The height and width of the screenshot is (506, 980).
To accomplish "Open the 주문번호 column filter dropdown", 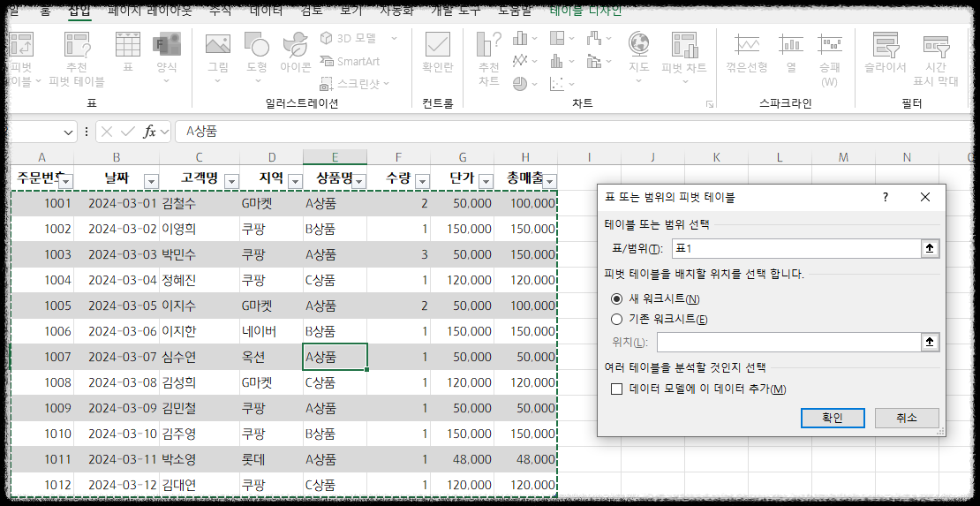I will point(65,181).
